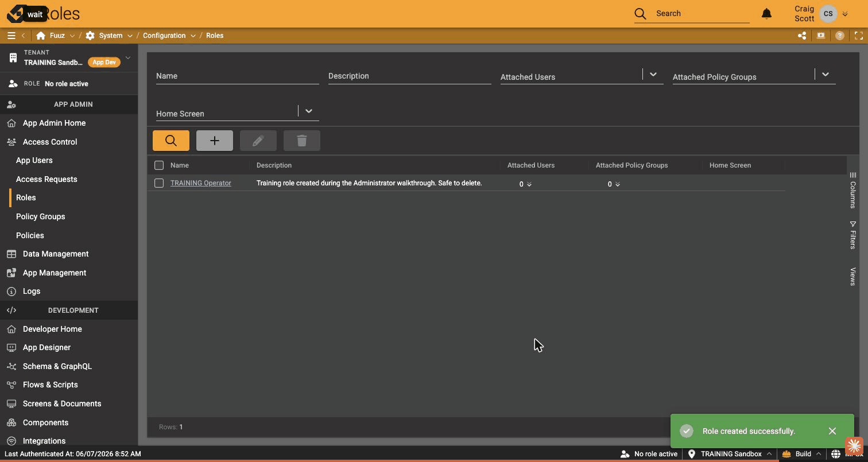Viewport: 868px width, 462px height.
Task: Open the hamburger menu icon
Action: 11,36
